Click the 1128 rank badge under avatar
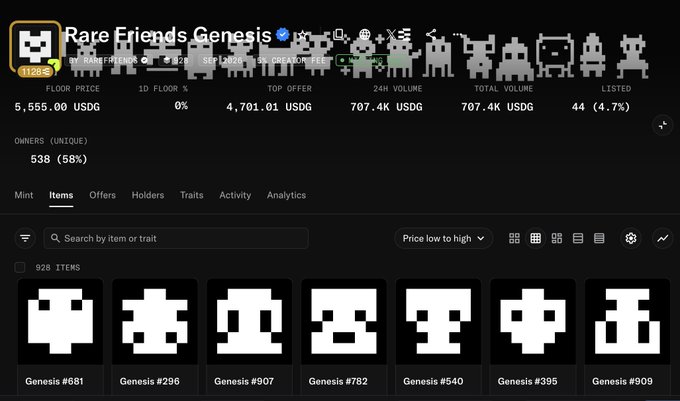This screenshot has height=401, width=680. pyautogui.click(x=35, y=72)
